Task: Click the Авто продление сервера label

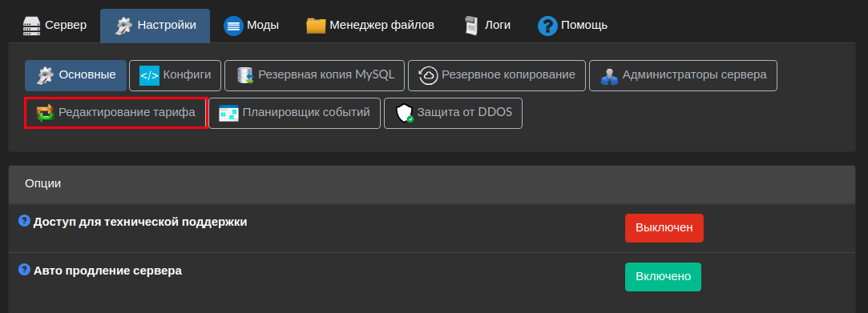Action: tap(108, 271)
